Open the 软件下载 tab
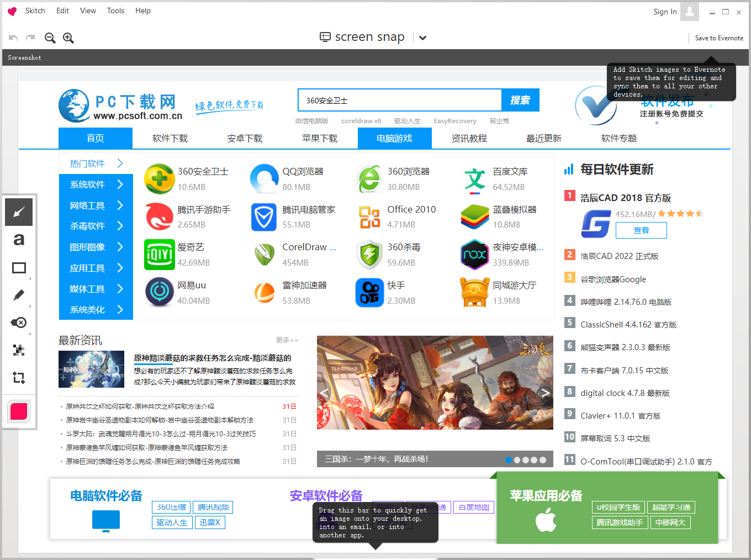This screenshot has width=751, height=560. (x=170, y=138)
